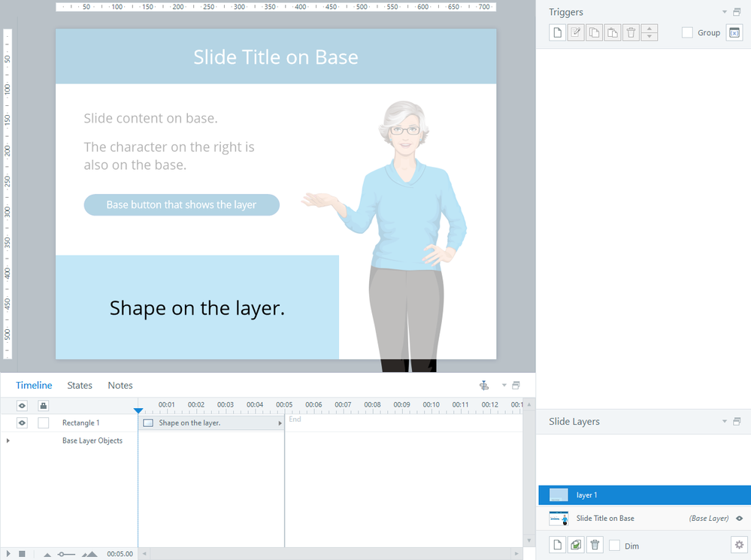This screenshot has width=751, height=560.
Task: Open the project variables manager
Action: [734, 32]
